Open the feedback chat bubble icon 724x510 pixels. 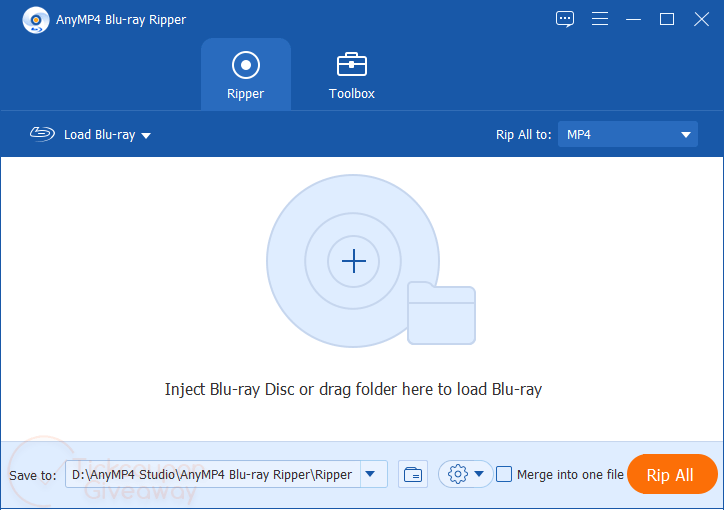click(564, 19)
